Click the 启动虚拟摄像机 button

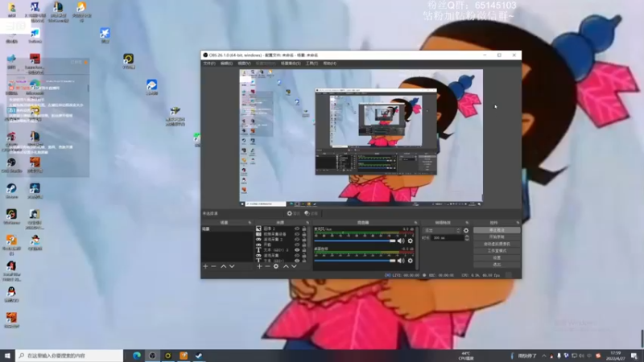(497, 244)
